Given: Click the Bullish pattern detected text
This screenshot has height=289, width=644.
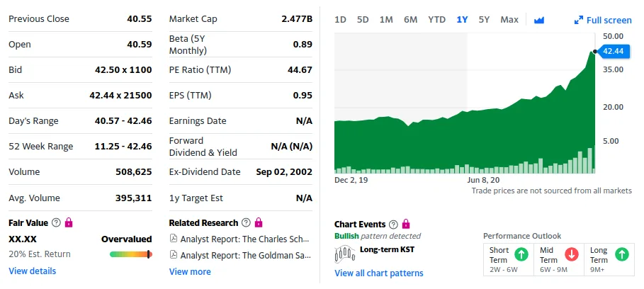Looking at the screenshot, I should 378,236.
